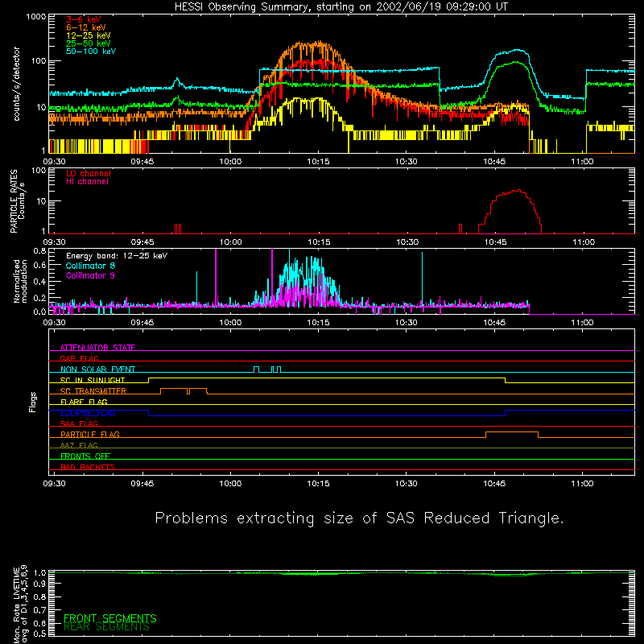Click the 'ATTENUATOR STATE' flag label

[97, 348]
